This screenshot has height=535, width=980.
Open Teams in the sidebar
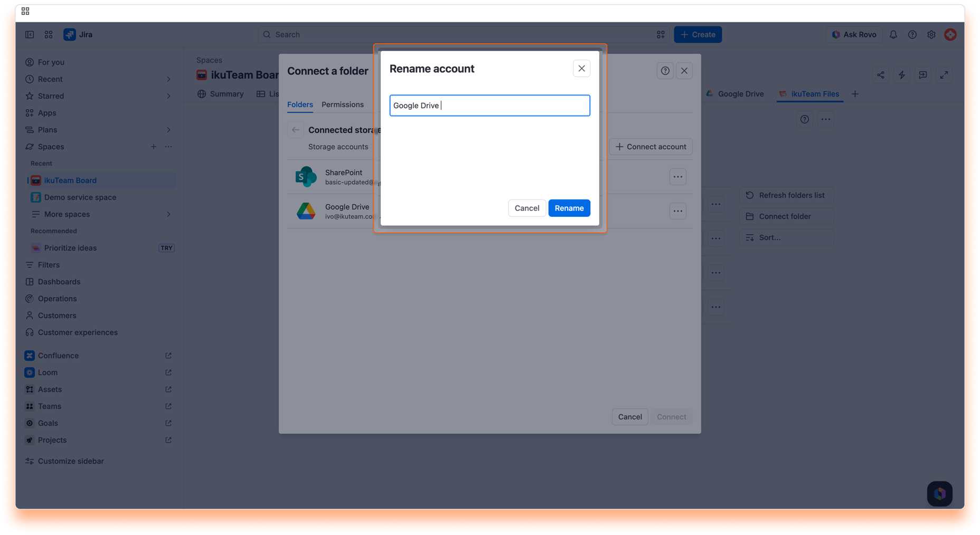click(50, 406)
